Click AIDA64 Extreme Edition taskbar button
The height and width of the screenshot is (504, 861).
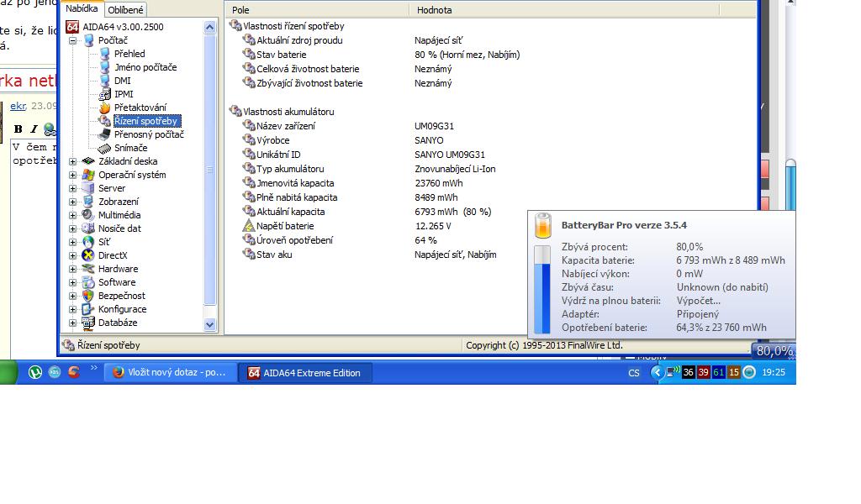[305, 373]
